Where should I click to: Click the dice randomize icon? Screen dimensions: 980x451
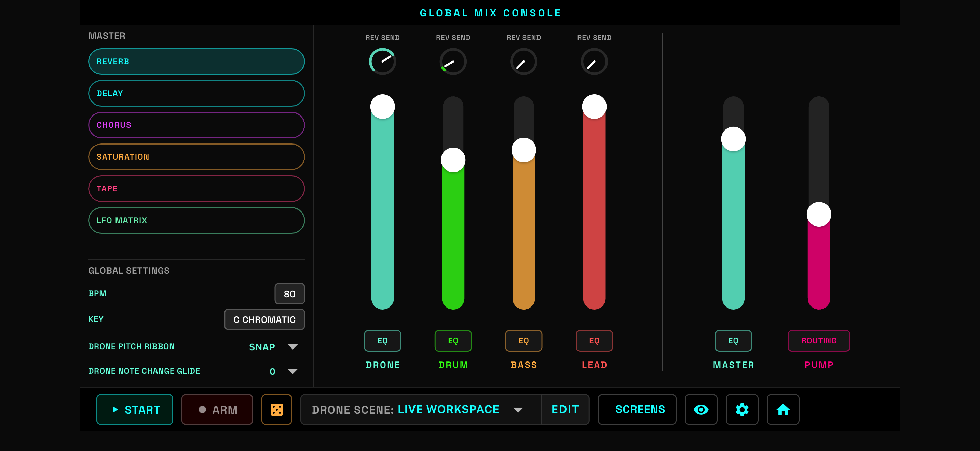[276, 410]
